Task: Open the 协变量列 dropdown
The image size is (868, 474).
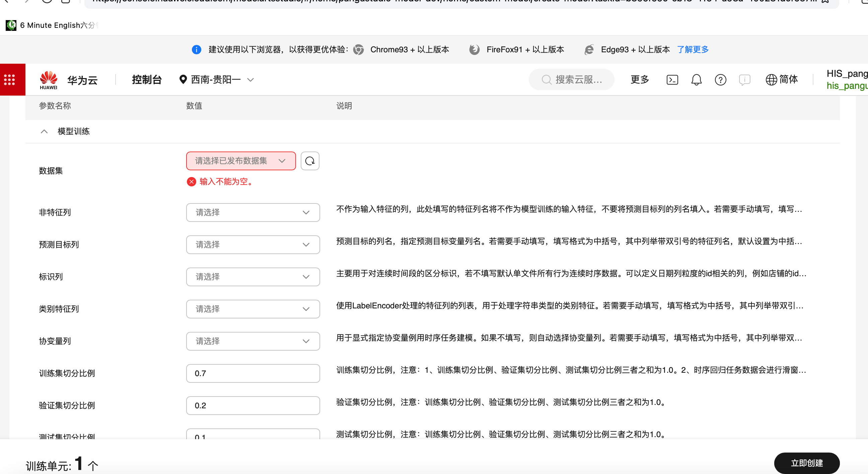Action: point(253,341)
